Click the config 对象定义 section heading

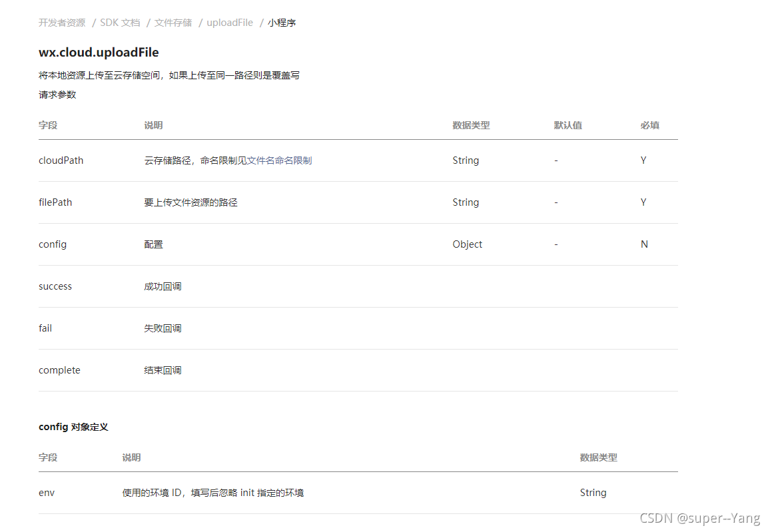tap(74, 427)
